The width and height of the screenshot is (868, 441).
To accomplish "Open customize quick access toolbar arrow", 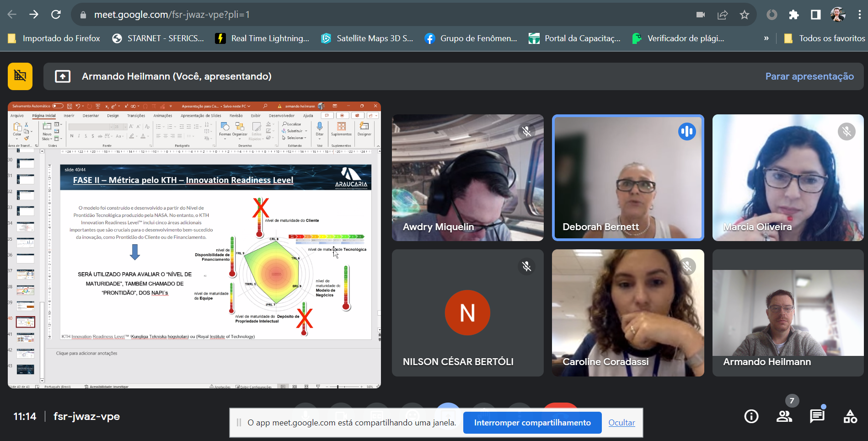I will [x=171, y=106].
